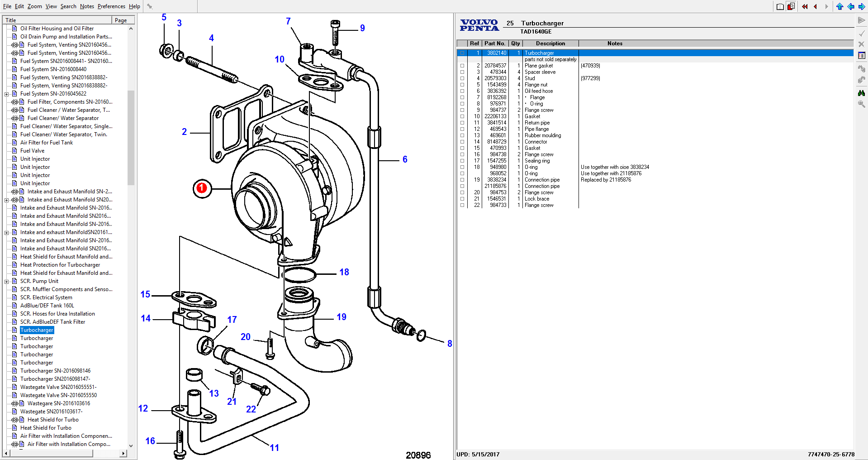Open the notes list panel icon

coord(862,55)
